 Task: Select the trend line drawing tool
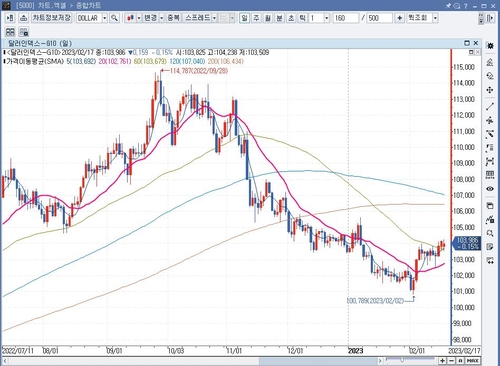pyautogui.click(x=490, y=107)
